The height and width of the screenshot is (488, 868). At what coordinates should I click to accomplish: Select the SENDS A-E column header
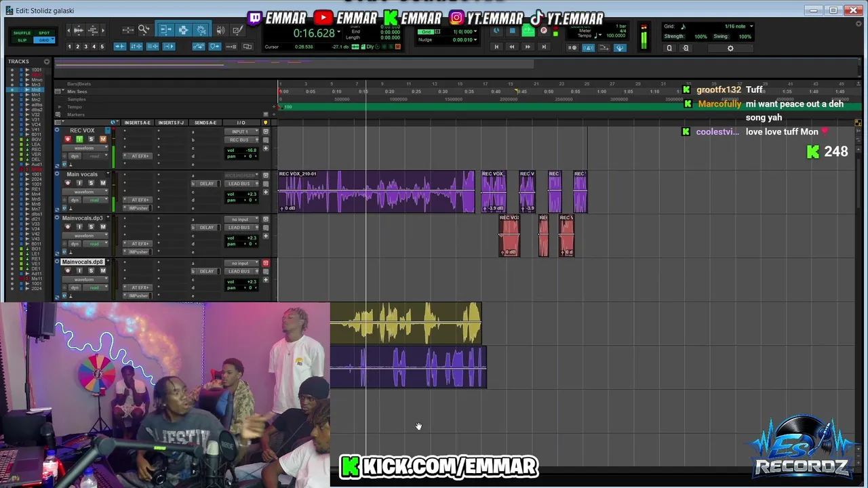click(205, 123)
